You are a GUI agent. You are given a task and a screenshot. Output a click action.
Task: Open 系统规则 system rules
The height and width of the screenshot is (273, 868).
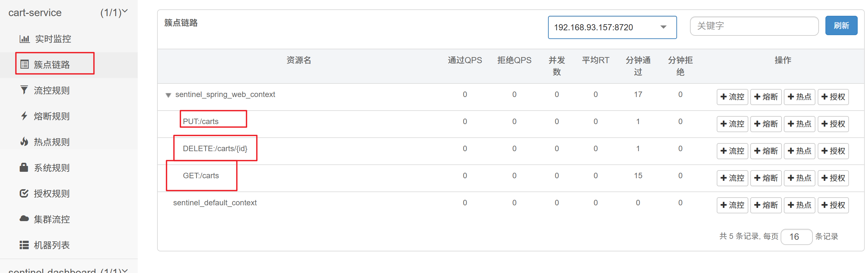point(52,168)
